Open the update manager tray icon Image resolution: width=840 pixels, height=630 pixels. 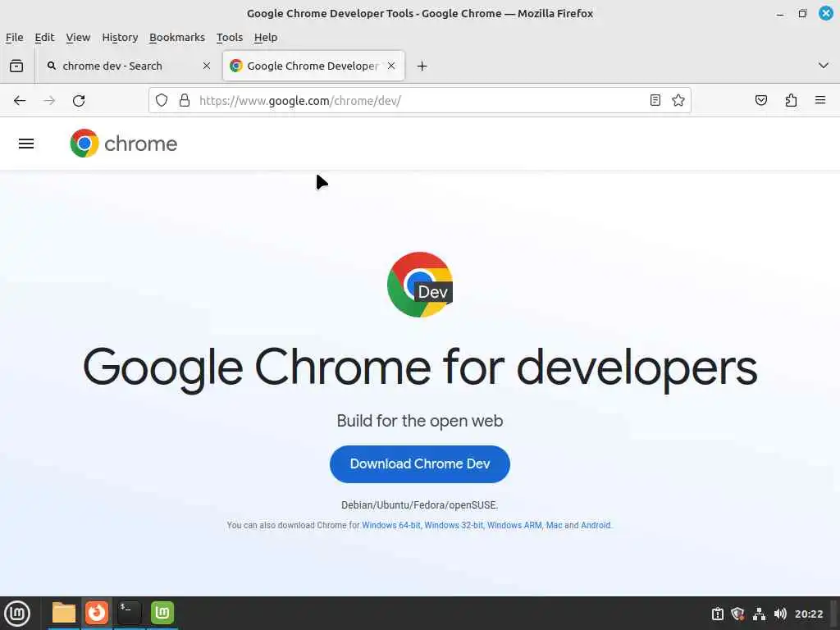[717, 614]
